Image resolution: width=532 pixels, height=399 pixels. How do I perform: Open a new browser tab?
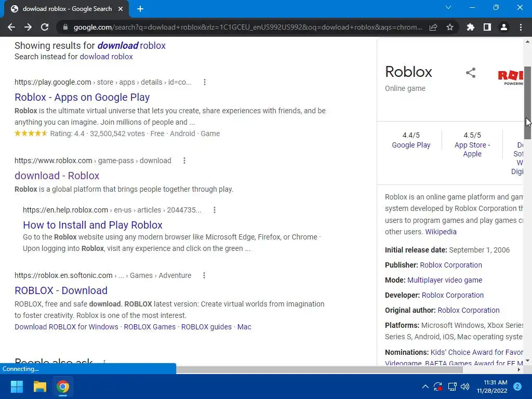coord(140,9)
